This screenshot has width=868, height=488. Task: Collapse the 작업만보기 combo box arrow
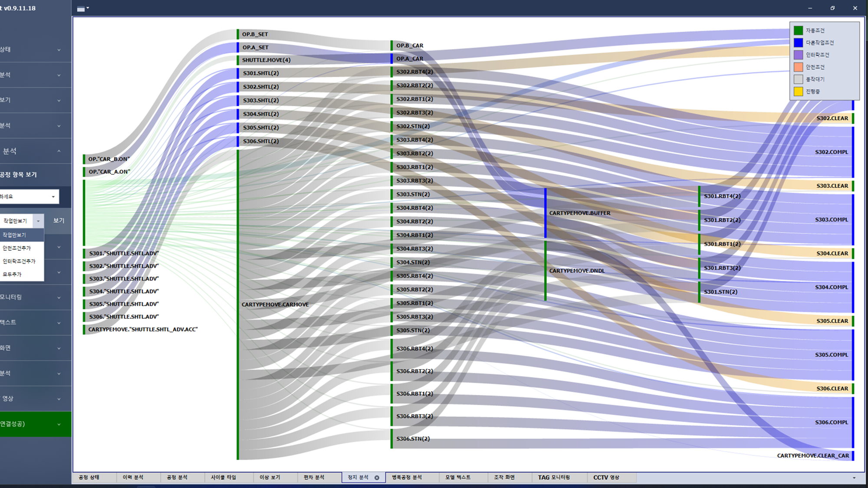[38, 221]
